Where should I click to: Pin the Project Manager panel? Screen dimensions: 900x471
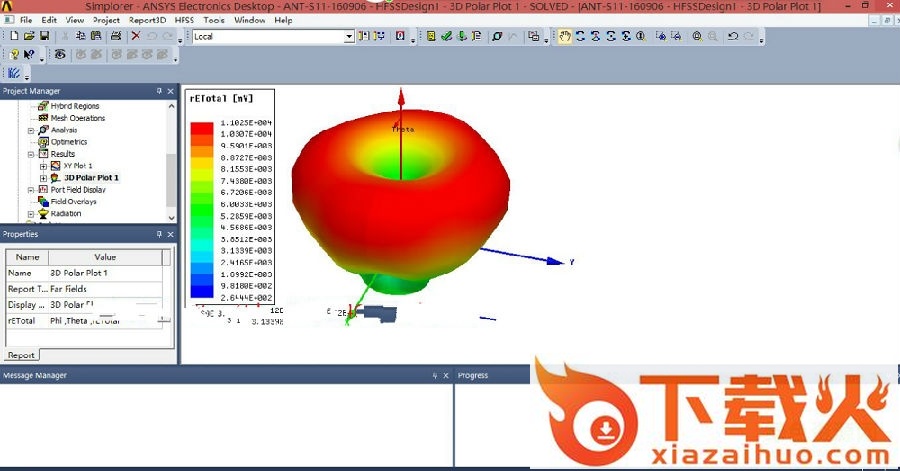point(159,91)
